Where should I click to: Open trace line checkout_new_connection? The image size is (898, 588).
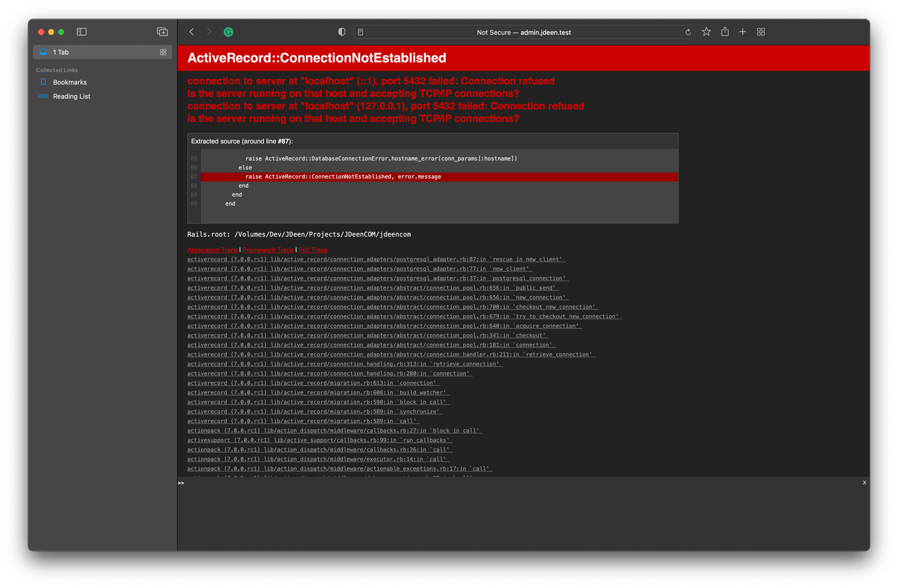pyautogui.click(x=393, y=307)
